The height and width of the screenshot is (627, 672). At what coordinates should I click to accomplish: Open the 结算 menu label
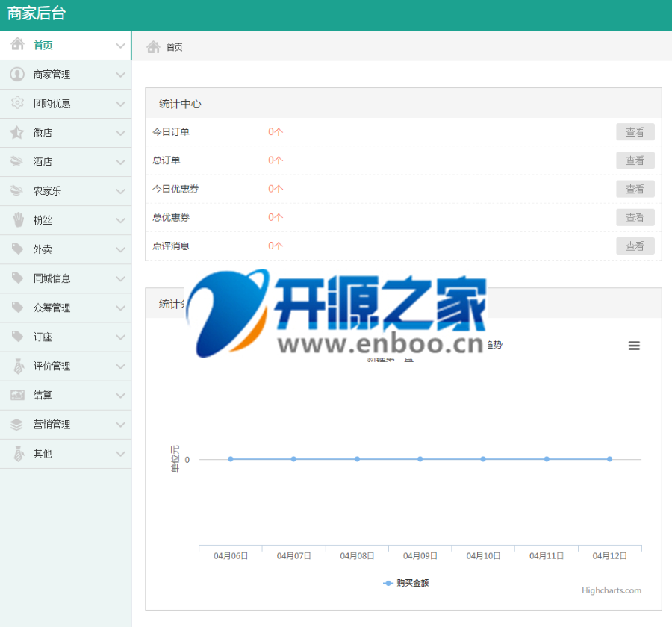pos(43,395)
